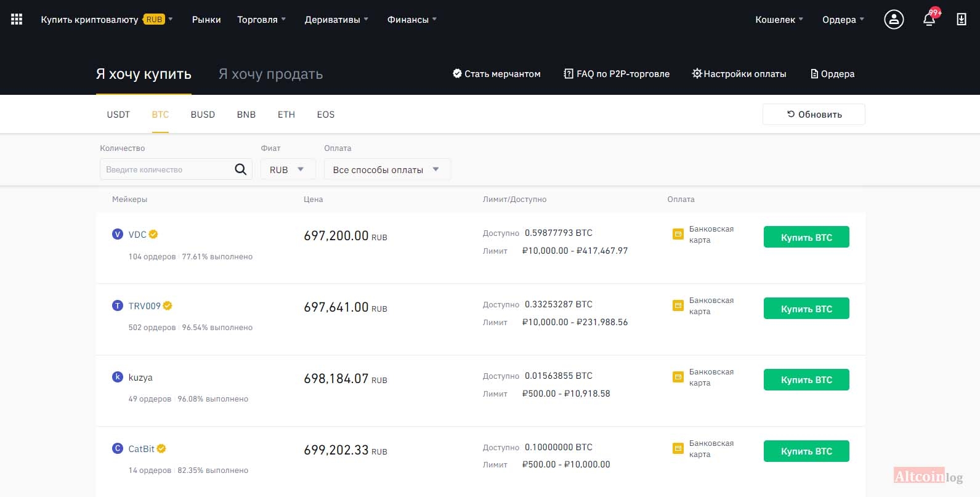Screen dimensions: 980x497
Task: Click 'Купить BTC' for kuzya offer
Action: [806, 380]
